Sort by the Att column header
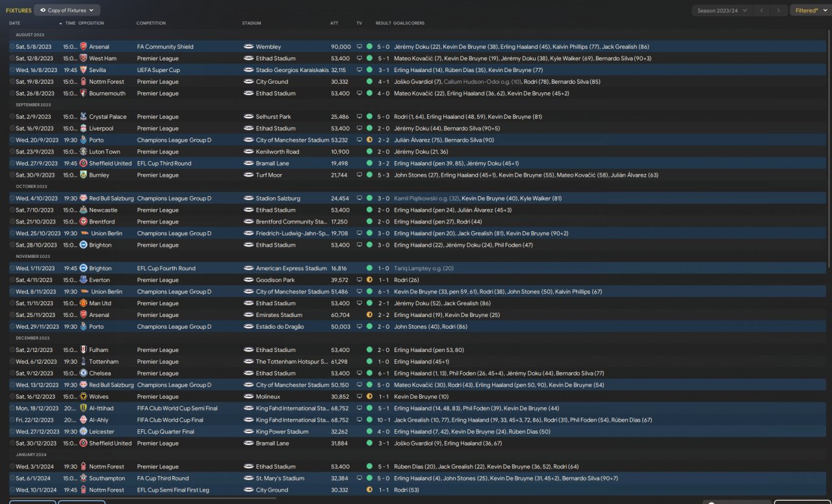 click(x=334, y=23)
